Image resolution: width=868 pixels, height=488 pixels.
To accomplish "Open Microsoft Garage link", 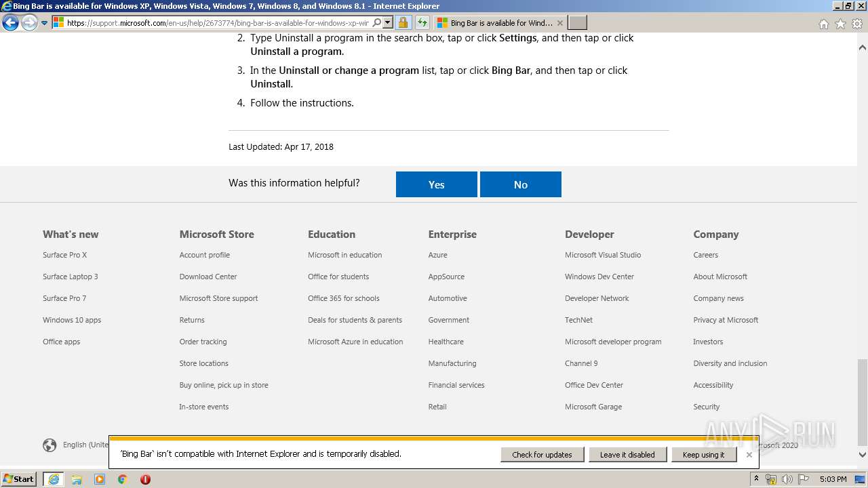I will pyautogui.click(x=593, y=407).
